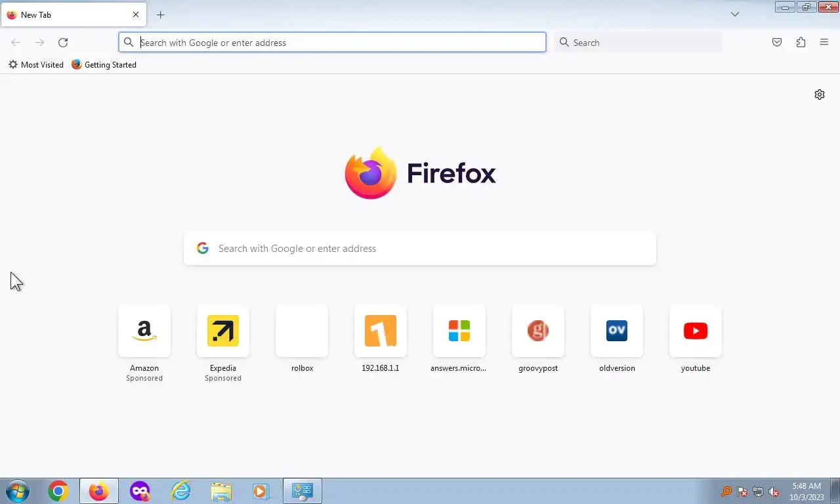Click the muted volume tray icon
840x504 pixels.
(x=774, y=492)
